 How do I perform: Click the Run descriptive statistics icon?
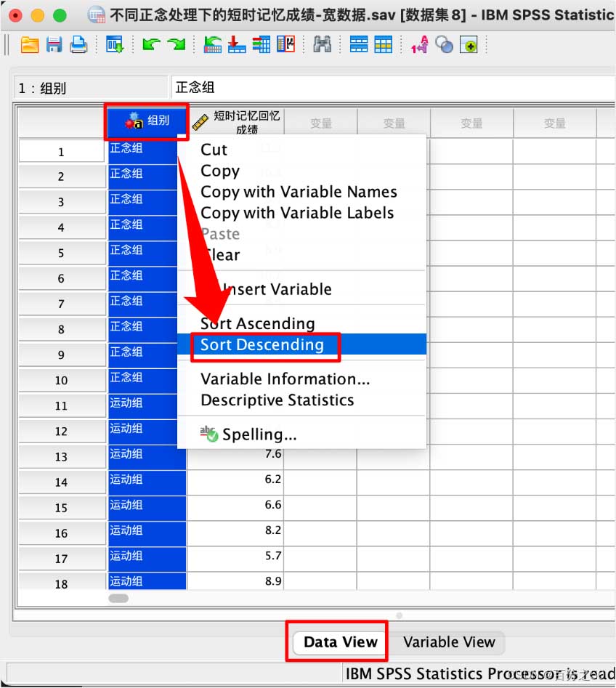click(286, 45)
